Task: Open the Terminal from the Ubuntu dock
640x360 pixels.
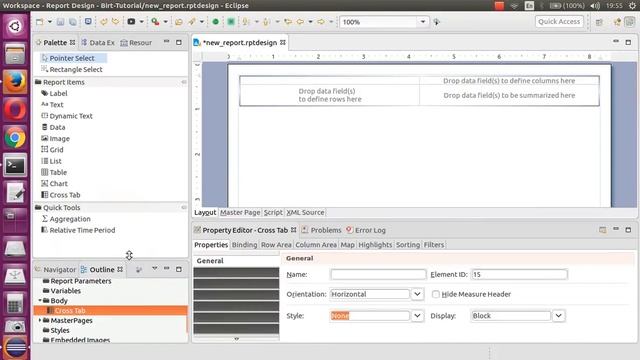Action: click(x=15, y=166)
